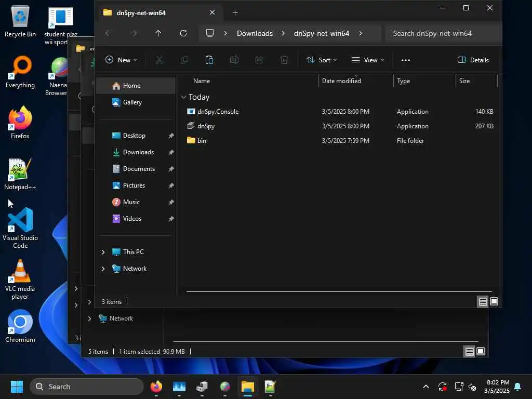This screenshot has width=532, height=399.
Task: Open the New dropdown menu
Action: (x=121, y=60)
